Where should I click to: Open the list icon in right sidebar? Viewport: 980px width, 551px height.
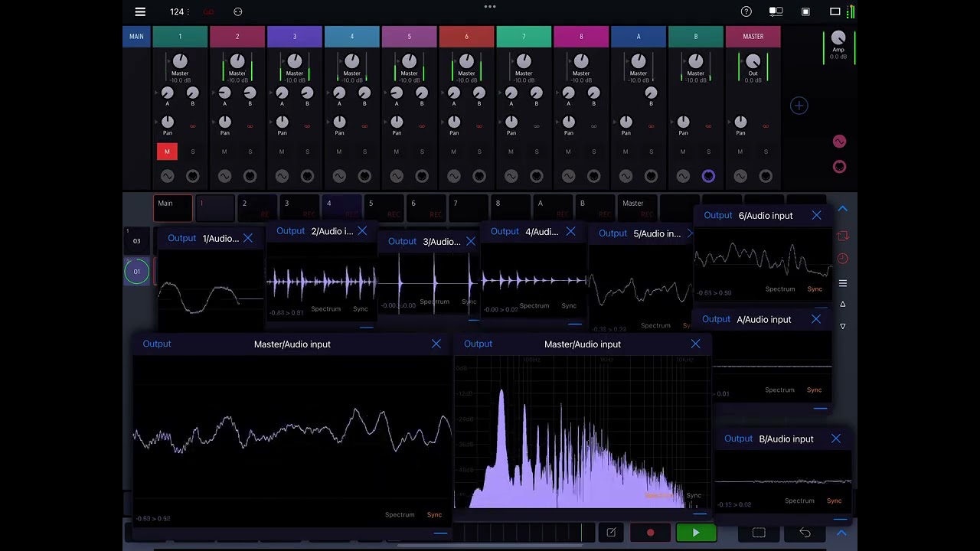(843, 283)
